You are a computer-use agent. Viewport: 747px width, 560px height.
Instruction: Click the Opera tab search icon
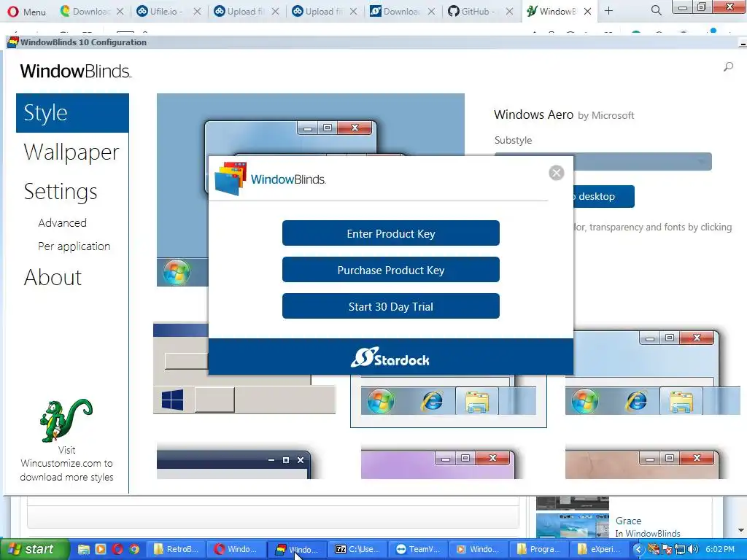click(656, 10)
